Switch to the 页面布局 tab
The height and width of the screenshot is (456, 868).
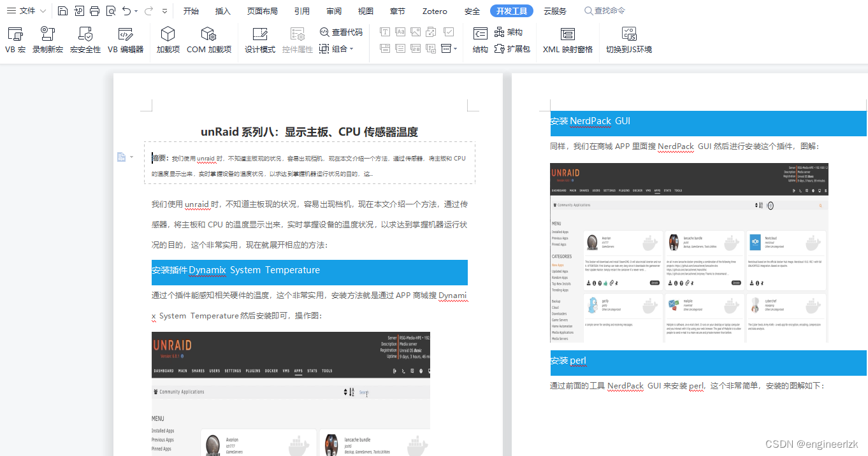click(263, 11)
